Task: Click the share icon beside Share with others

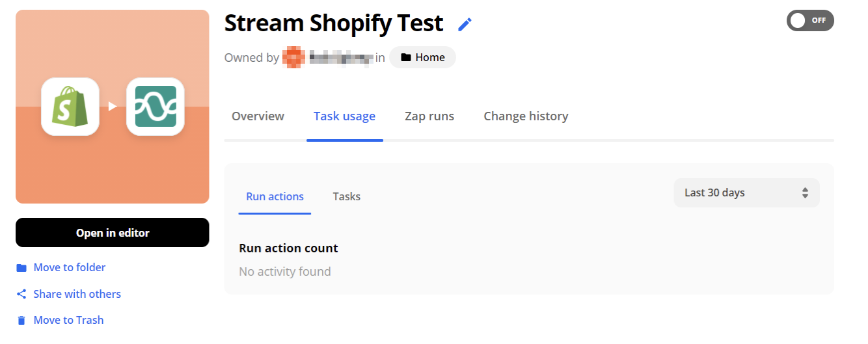Action: [21, 294]
